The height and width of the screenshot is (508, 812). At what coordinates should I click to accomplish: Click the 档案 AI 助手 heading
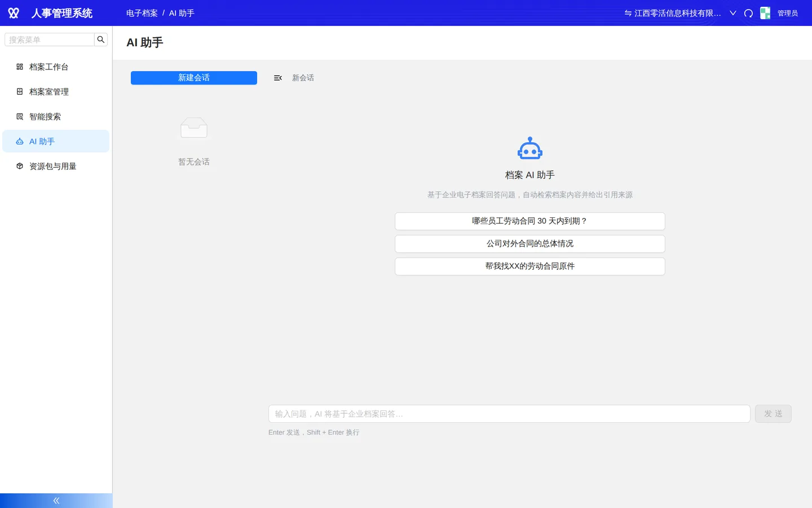(x=530, y=175)
